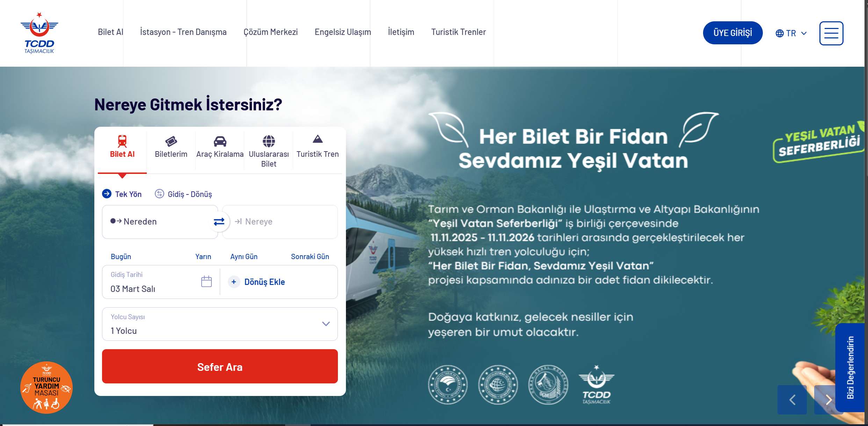Click the plus icon for Dönüş Ekle
Image resolution: width=868 pixels, height=426 pixels.
[234, 282]
